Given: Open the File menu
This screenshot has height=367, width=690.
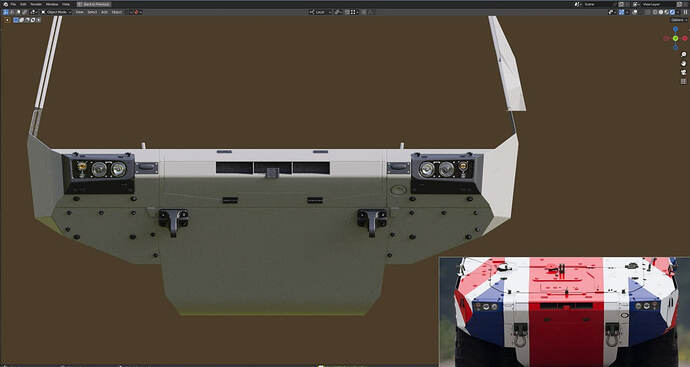Looking at the screenshot, I should [13, 4].
